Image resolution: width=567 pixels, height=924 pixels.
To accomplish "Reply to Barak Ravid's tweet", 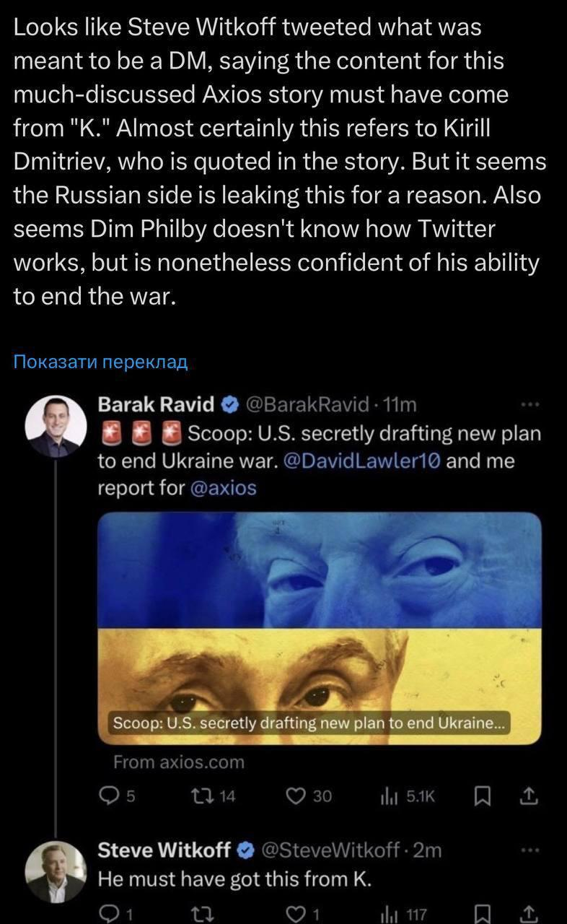I will (107, 796).
